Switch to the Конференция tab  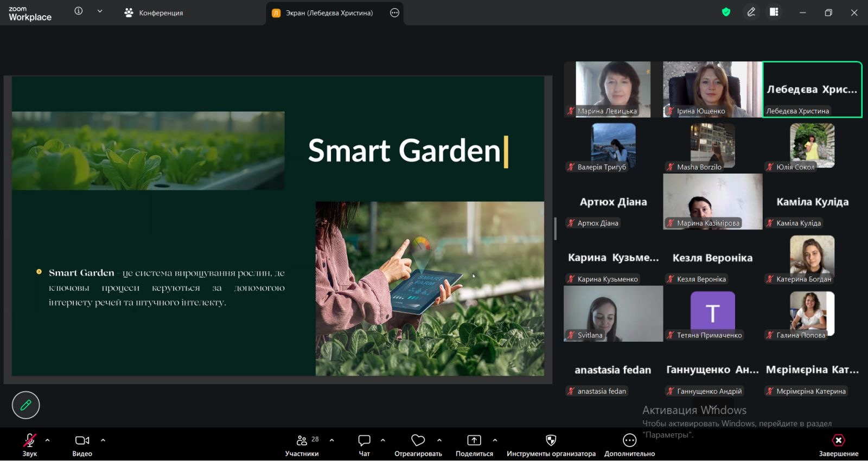[x=154, y=13]
